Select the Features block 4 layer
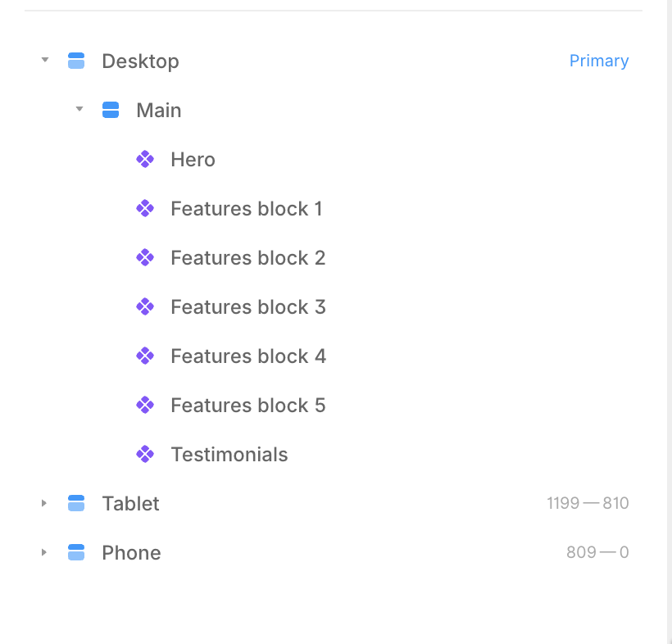The height and width of the screenshot is (644, 672). (248, 356)
